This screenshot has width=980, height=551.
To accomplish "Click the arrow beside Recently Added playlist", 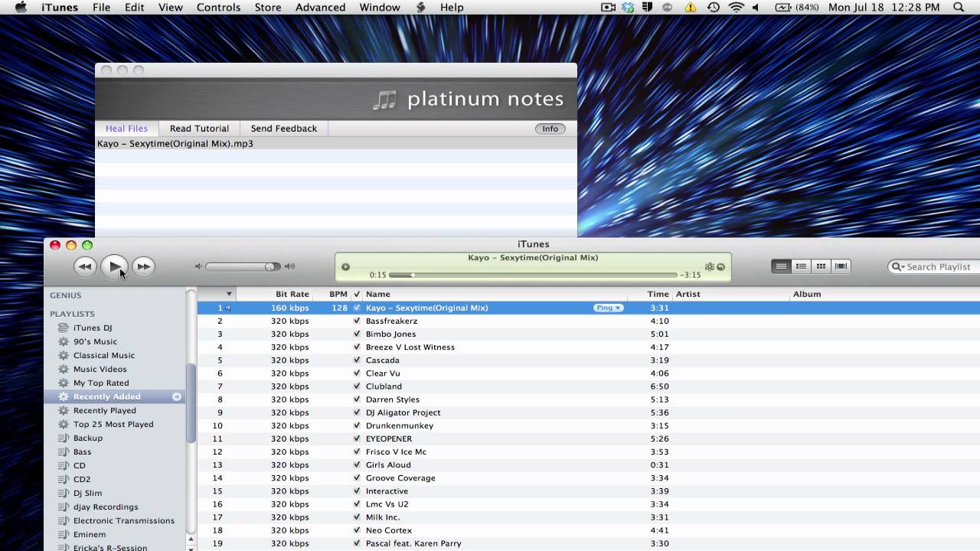I will (x=177, y=396).
